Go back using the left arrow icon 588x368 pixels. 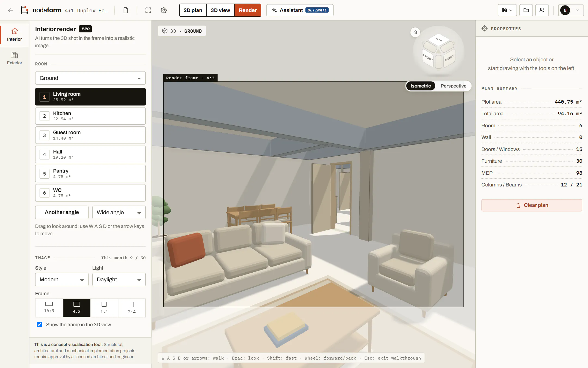(11, 10)
